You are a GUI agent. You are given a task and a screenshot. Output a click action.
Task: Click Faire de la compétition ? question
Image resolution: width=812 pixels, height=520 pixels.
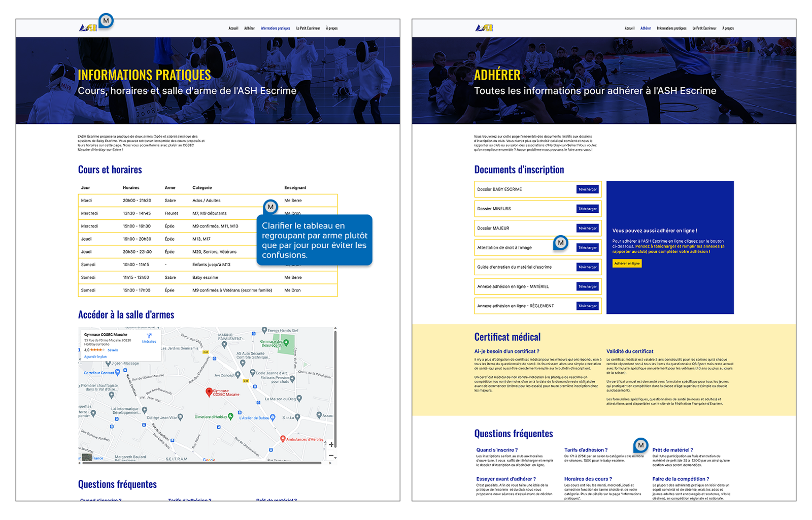[681, 479]
